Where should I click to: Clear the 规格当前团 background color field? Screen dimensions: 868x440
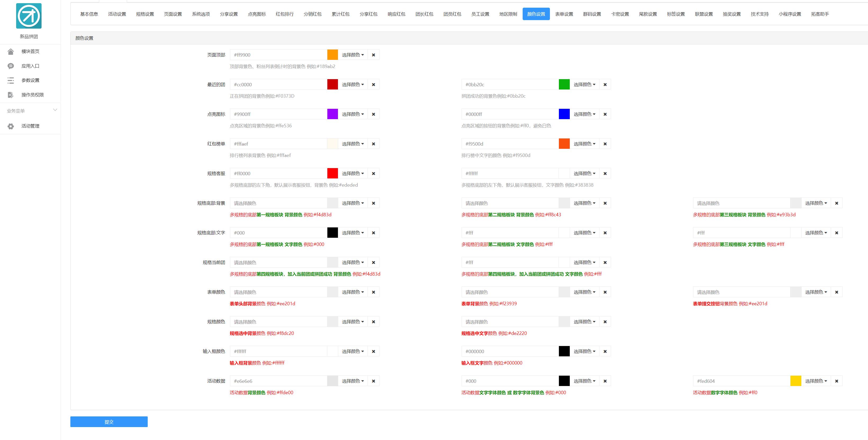[x=373, y=262]
